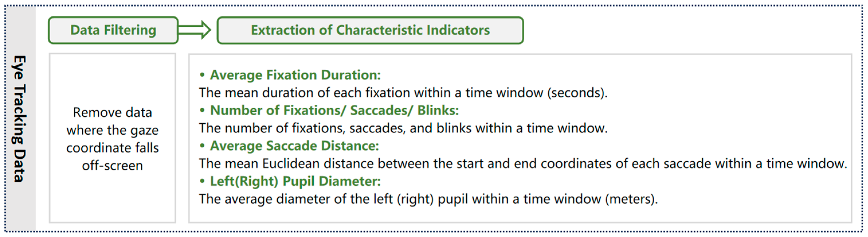Select the Extraction of Characteristic Indicators box
The image size is (868, 237).
370,30
